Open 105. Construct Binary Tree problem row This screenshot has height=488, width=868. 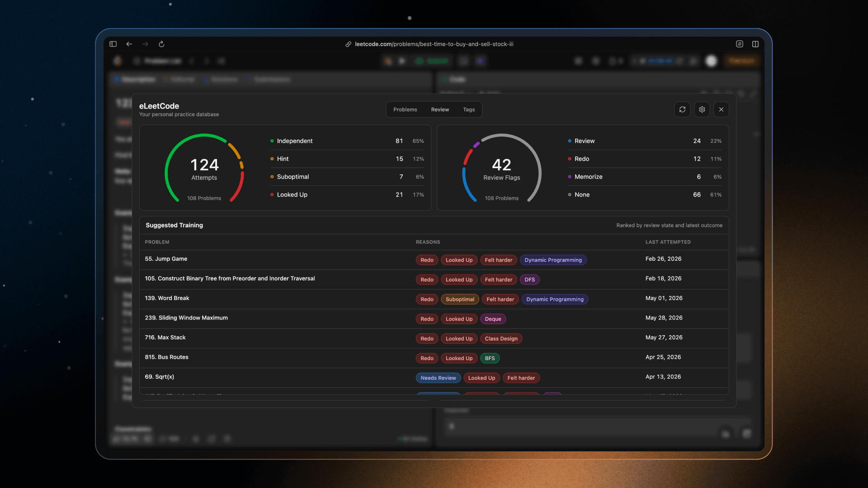pyautogui.click(x=434, y=279)
